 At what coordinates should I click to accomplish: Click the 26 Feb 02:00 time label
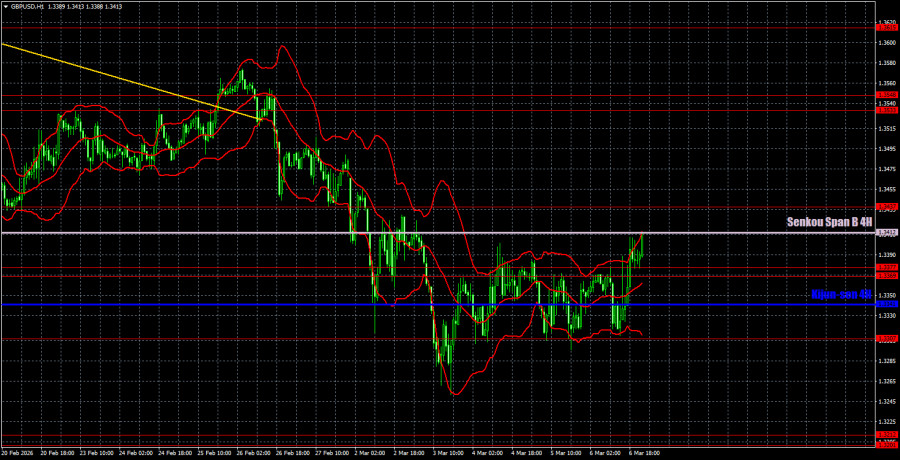(x=252, y=453)
